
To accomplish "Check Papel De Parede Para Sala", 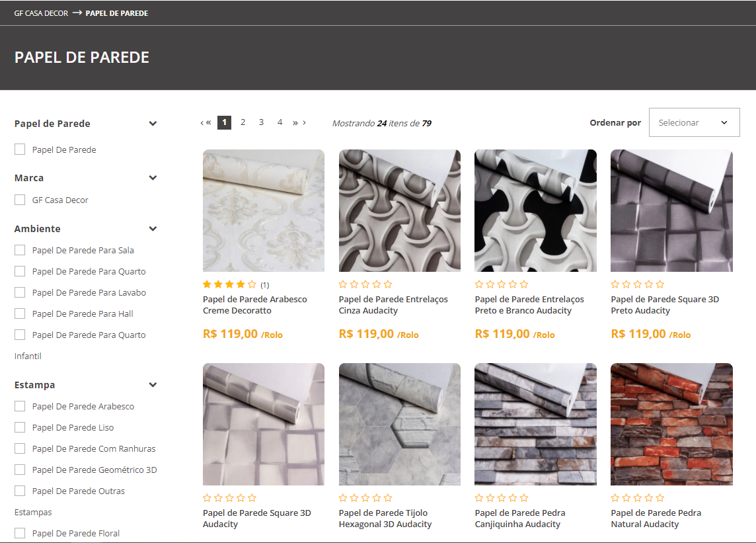I will (x=20, y=250).
